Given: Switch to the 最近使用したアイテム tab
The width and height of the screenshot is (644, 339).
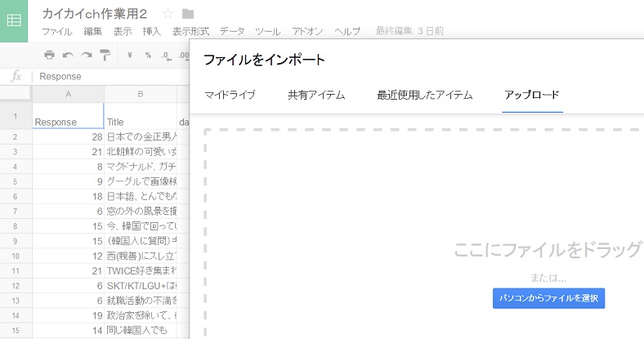Looking at the screenshot, I should (424, 95).
